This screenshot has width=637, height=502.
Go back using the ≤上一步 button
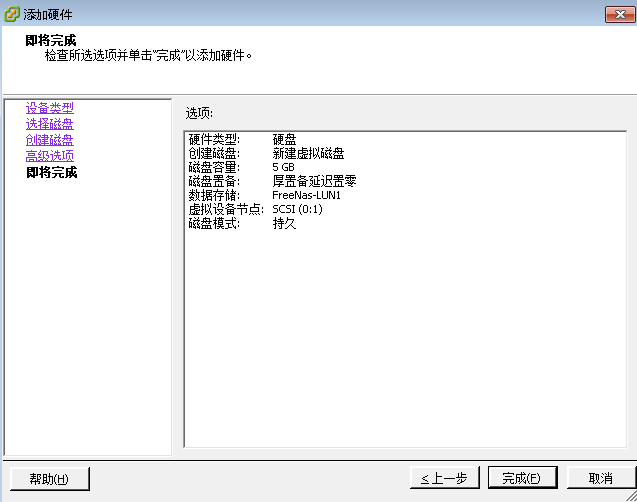[x=444, y=478]
